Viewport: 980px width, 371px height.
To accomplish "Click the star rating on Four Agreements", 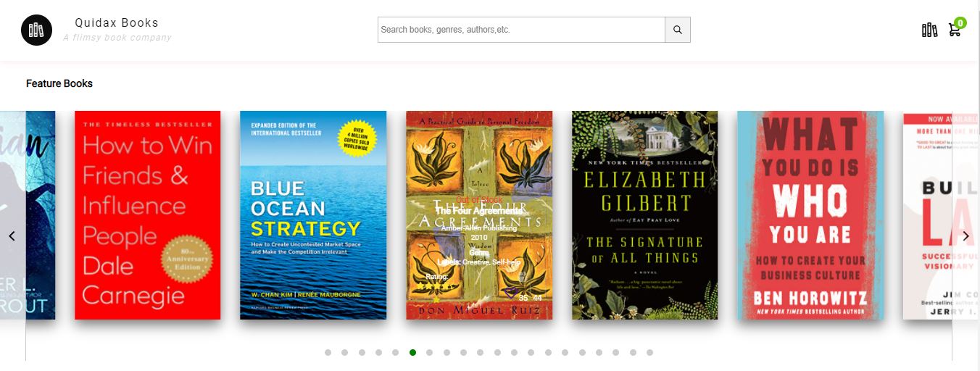I will coord(436,287).
